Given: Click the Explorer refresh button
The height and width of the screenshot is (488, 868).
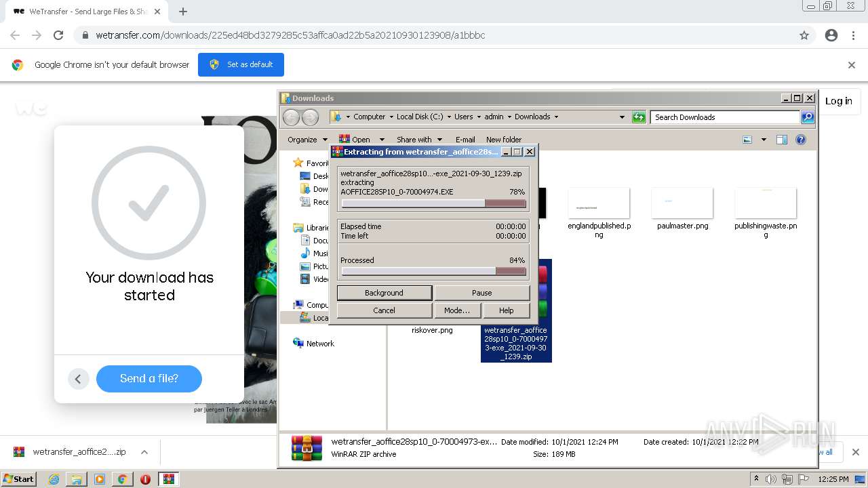Looking at the screenshot, I should 639,117.
